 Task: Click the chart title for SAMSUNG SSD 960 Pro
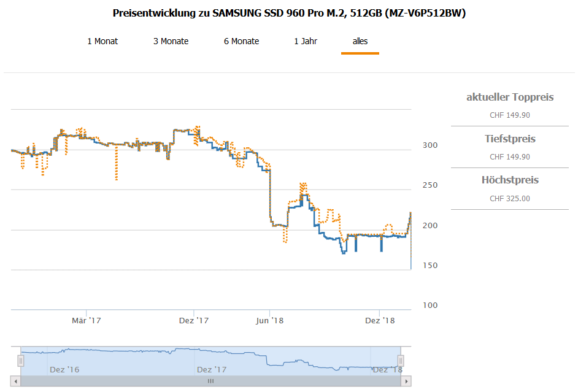click(289, 13)
